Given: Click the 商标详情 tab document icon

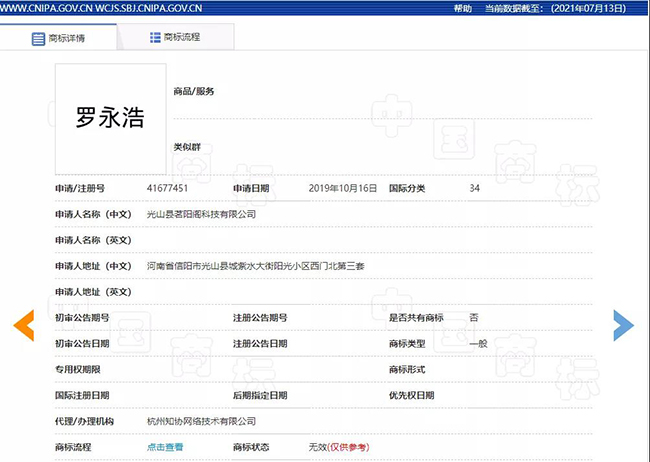Looking at the screenshot, I should 39,38.
